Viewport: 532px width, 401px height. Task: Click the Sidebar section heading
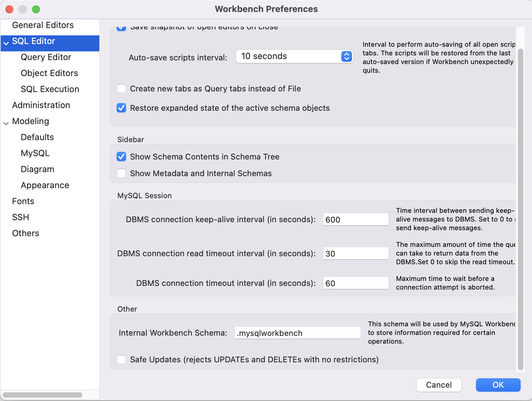point(131,139)
